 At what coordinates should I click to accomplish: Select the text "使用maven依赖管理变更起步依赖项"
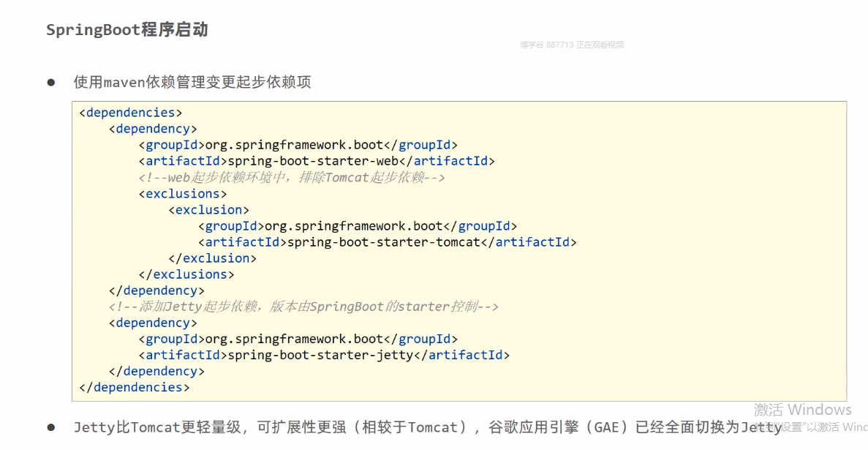point(192,82)
